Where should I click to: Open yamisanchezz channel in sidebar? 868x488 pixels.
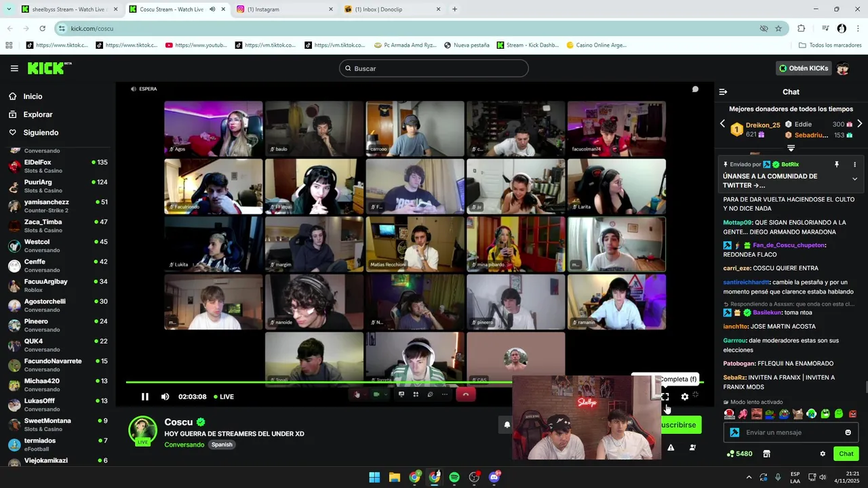coord(58,206)
